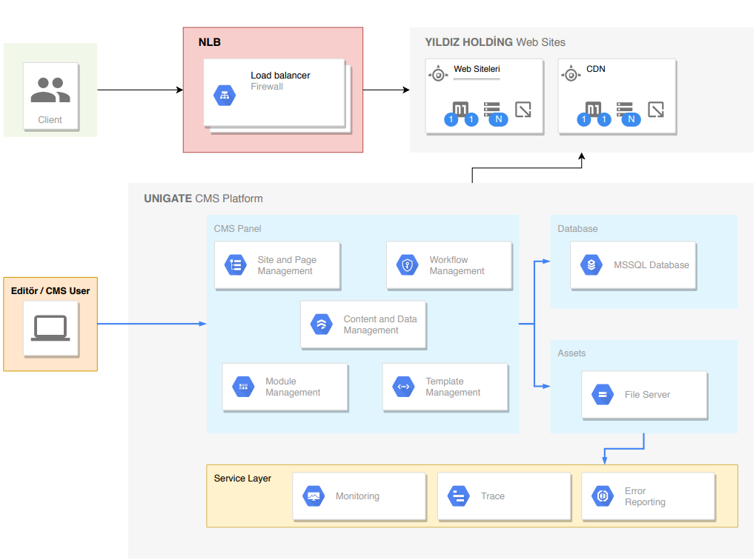
Task: Click the server stack icon in Web Siteleri card
Action: click(x=492, y=108)
